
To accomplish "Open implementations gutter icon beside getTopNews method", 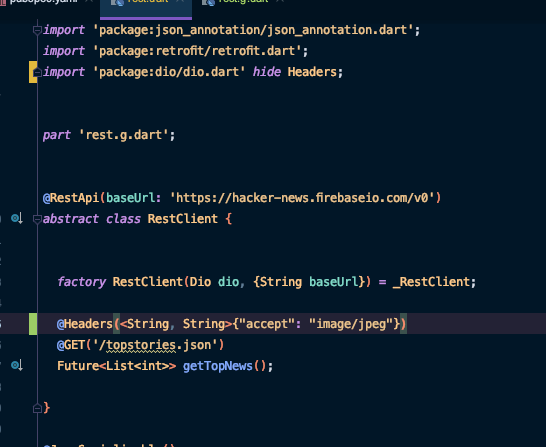I will 17,365.
